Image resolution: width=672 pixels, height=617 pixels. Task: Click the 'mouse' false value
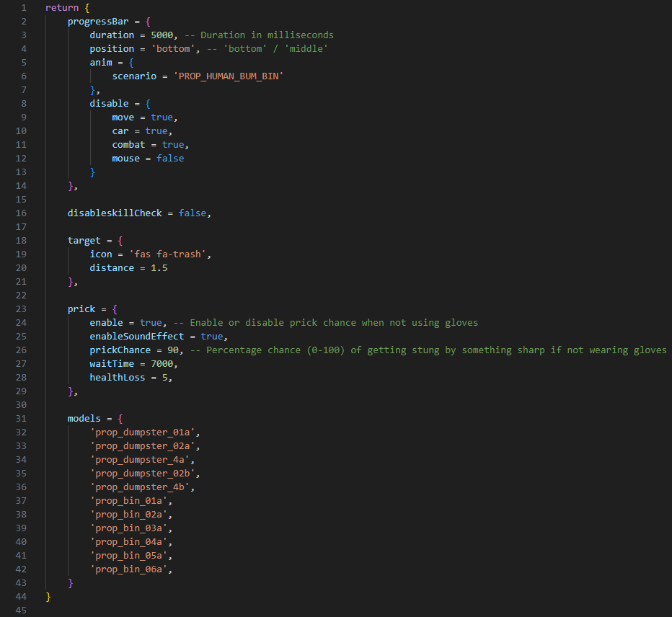tap(170, 158)
